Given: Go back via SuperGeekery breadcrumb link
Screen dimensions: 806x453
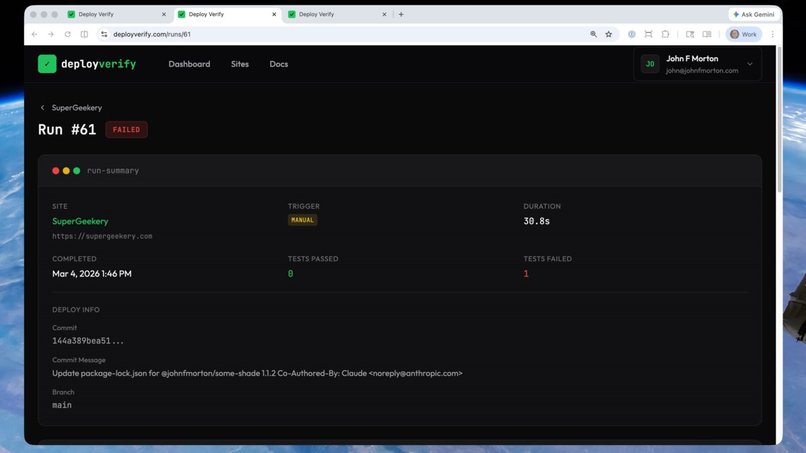Looking at the screenshot, I should 77,107.
